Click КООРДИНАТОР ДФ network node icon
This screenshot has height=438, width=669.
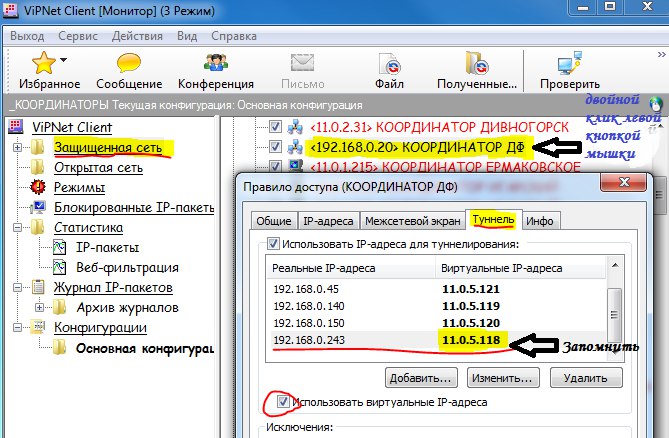[x=295, y=147]
